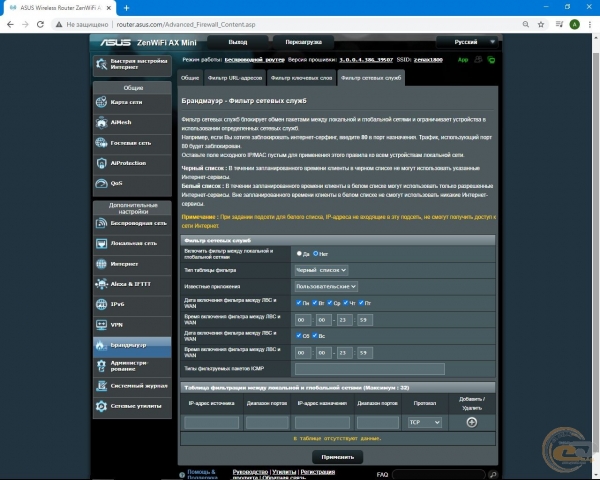Image resolution: width=600 pixels, height=480 pixels.
Task: Select the "Да" radio to enable filter
Action: [x=299, y=253]
